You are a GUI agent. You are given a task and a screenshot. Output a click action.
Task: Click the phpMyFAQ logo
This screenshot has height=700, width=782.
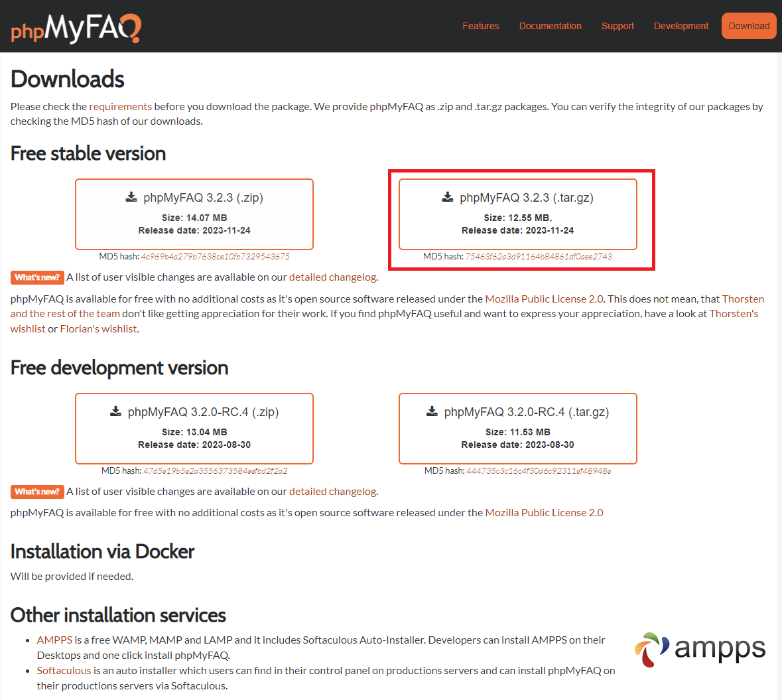(x=76, y=28)
